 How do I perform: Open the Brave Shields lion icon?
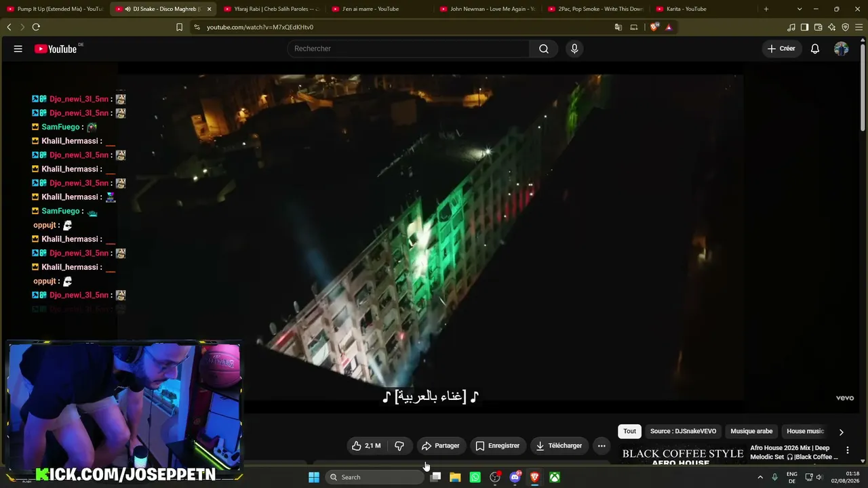point(654,27)
